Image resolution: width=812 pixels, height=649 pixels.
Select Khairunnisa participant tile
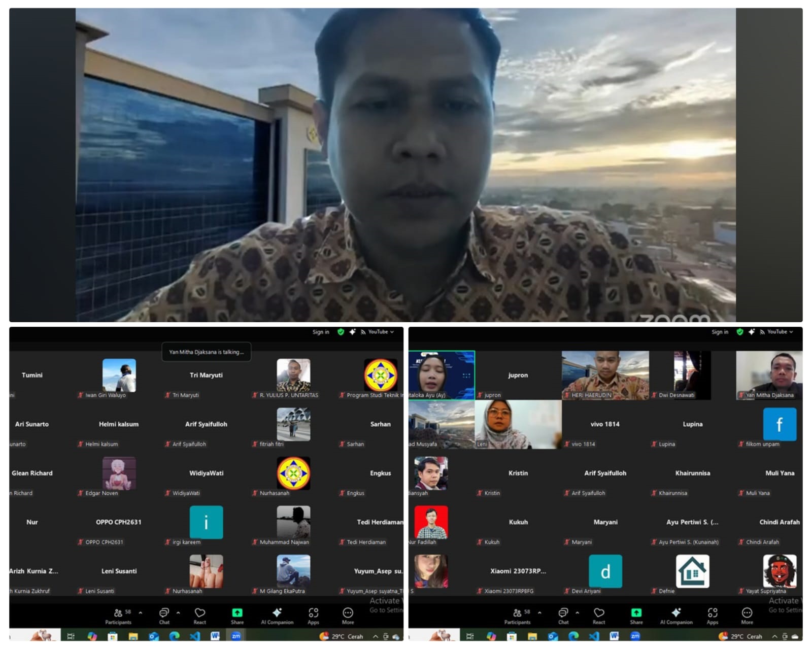click(x=692, y=473)
